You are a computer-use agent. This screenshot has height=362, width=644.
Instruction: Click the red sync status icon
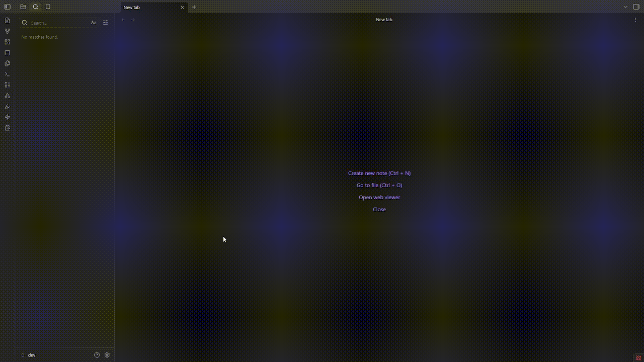tap(638, 358)
